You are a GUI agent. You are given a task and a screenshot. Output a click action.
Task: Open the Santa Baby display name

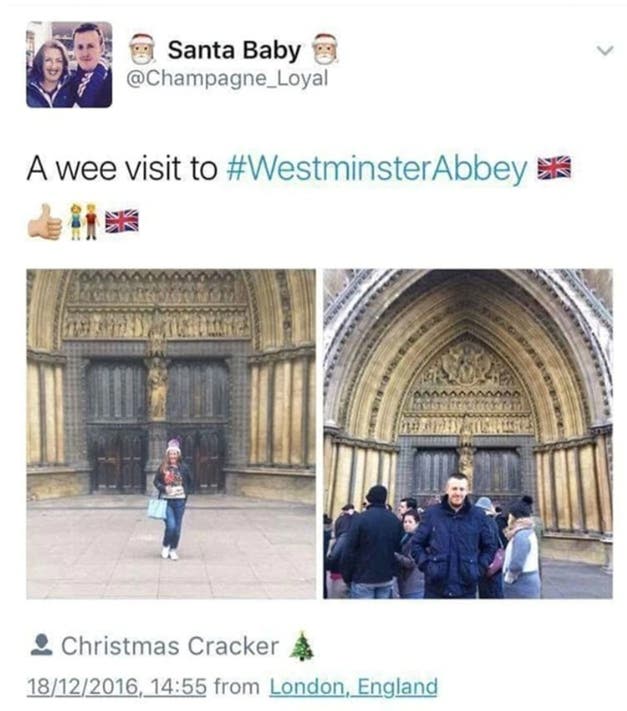234,50
